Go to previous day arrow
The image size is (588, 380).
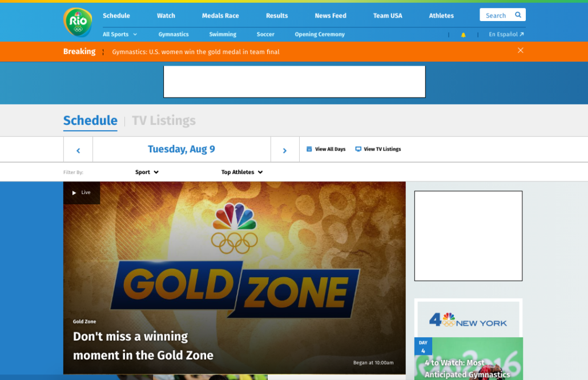pos(78,150)
